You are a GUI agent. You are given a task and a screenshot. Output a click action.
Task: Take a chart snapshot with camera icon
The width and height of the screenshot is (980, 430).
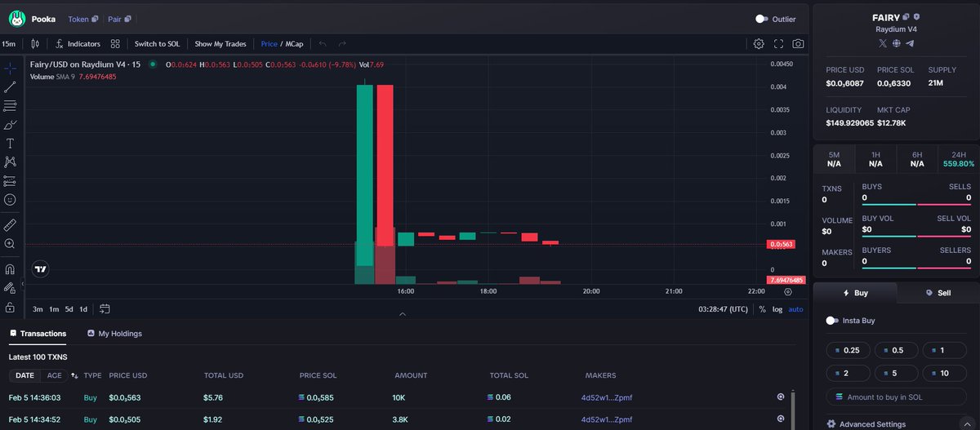point(798,43)
